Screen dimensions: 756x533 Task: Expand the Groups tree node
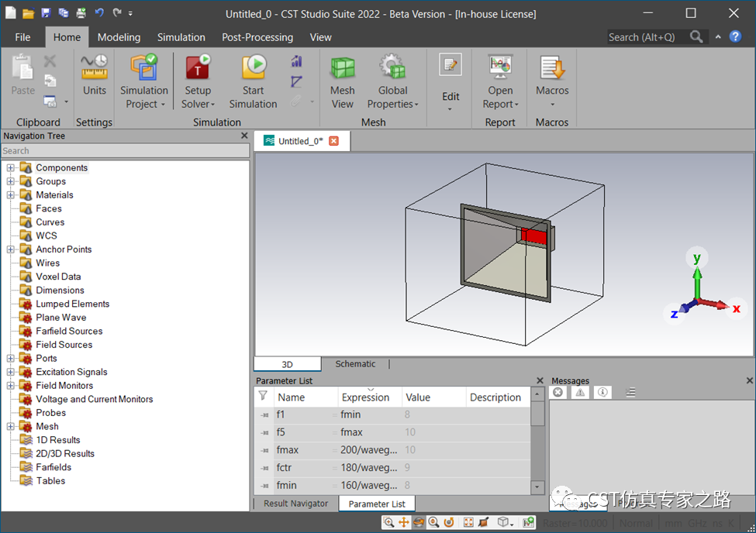(x=11, y=181)
